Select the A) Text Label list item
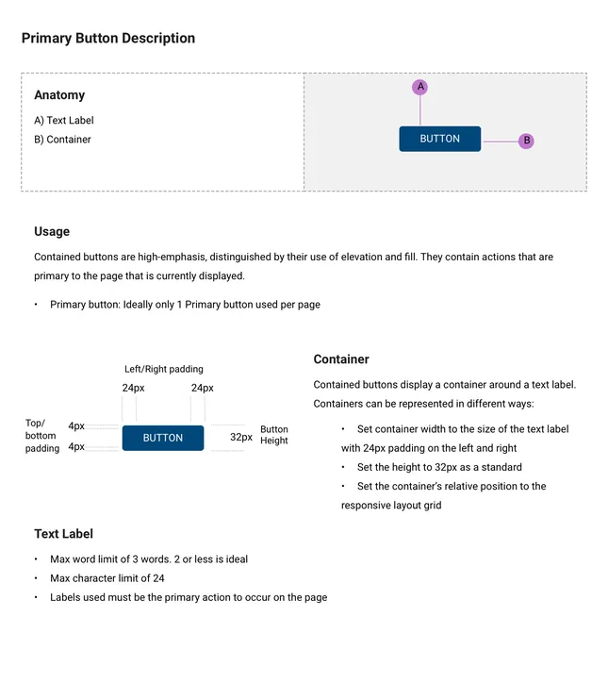This screenshot has width=608, height=700. click(x=64, y=121)
